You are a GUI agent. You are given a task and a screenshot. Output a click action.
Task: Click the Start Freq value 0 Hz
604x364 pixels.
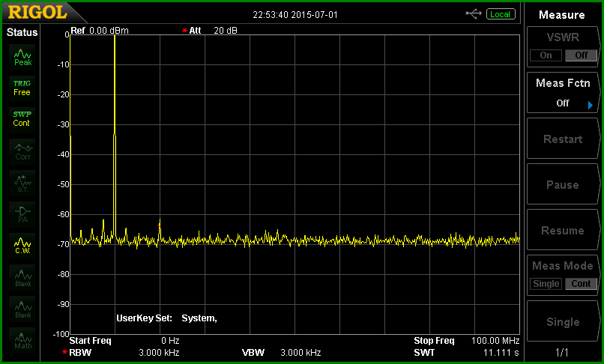(170, 341)
